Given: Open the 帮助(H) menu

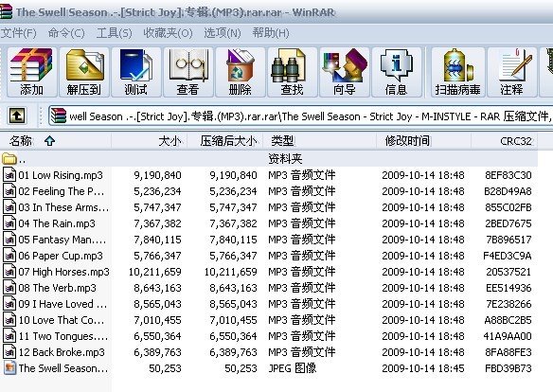Looking at the screenshot, I should click(x=271, y=33).
